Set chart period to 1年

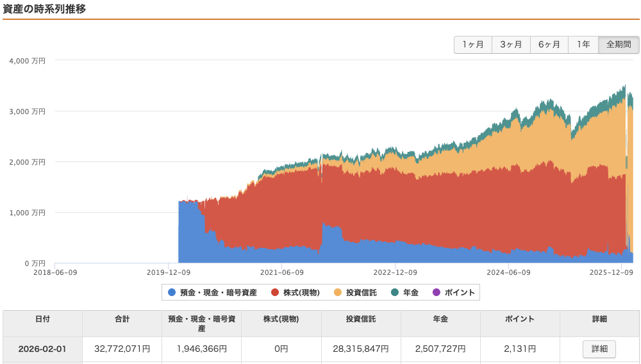click(x=583, y=45)
